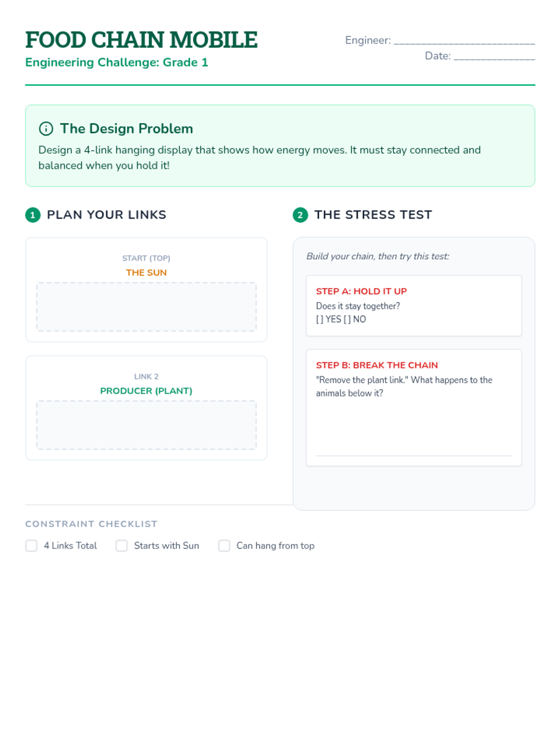Click the dashed drawing box under The Sun

point(147,307)
